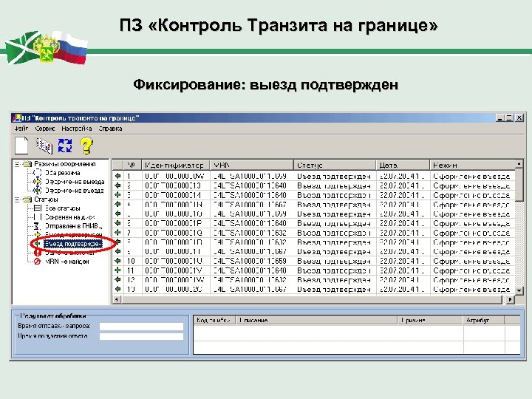Open the Сервис menu
Image resolution: width=532 pixels, height=399 pixels.
click(45, 129)
